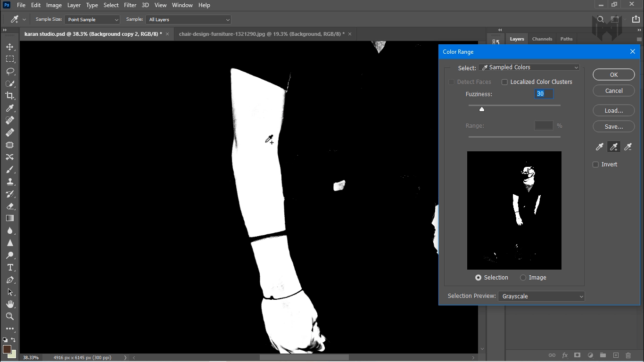This screenshot has width=644, height=362.
Task: Swap foreground and background colors
Action: tap(14, 339)
